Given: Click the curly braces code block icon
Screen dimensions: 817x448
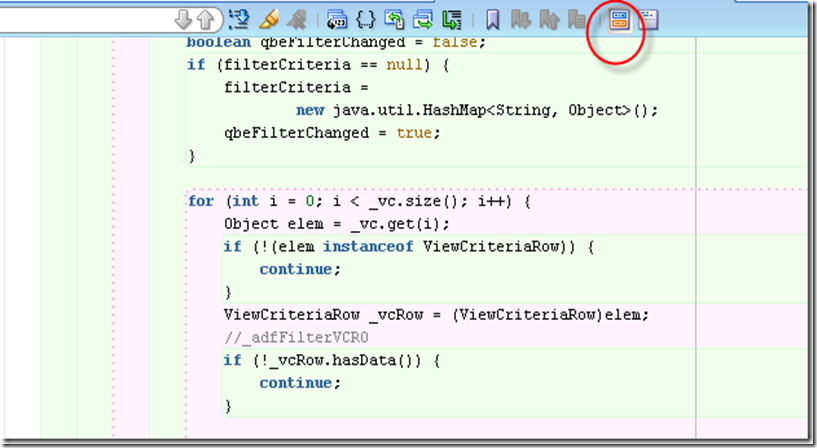Looking at the screenshot, I should [x=365, y=20].
